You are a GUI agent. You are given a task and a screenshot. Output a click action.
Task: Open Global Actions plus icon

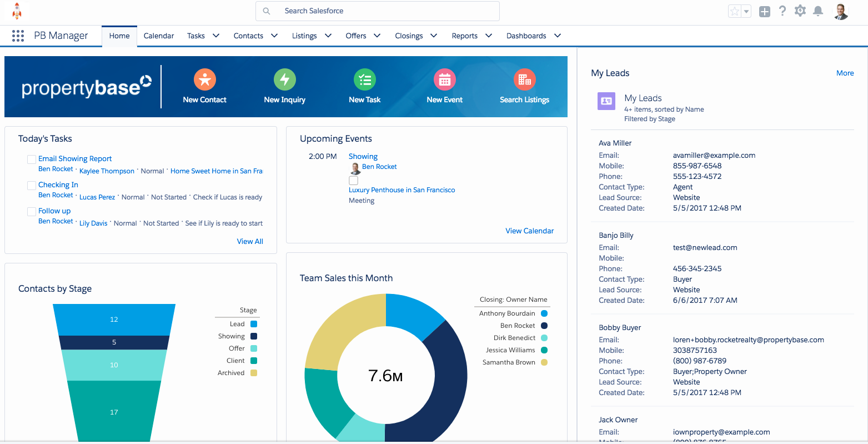tap(765, 11)
